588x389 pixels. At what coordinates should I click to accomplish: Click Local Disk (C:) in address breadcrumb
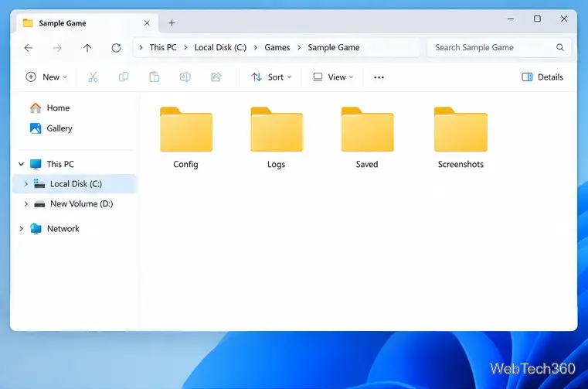220,48
